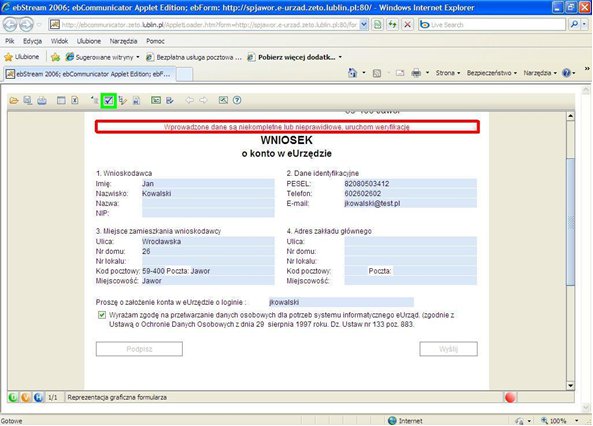Click the Wyślij button

point(449,349)
